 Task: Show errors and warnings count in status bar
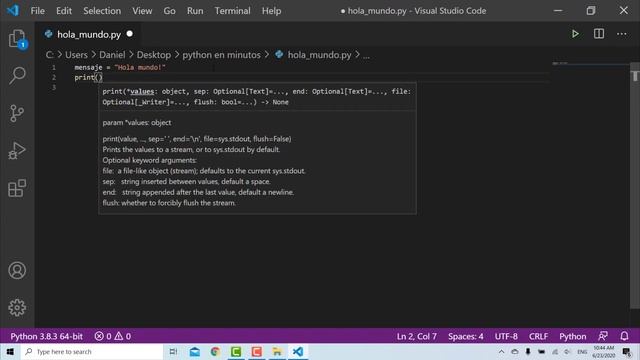click(113, 336)
